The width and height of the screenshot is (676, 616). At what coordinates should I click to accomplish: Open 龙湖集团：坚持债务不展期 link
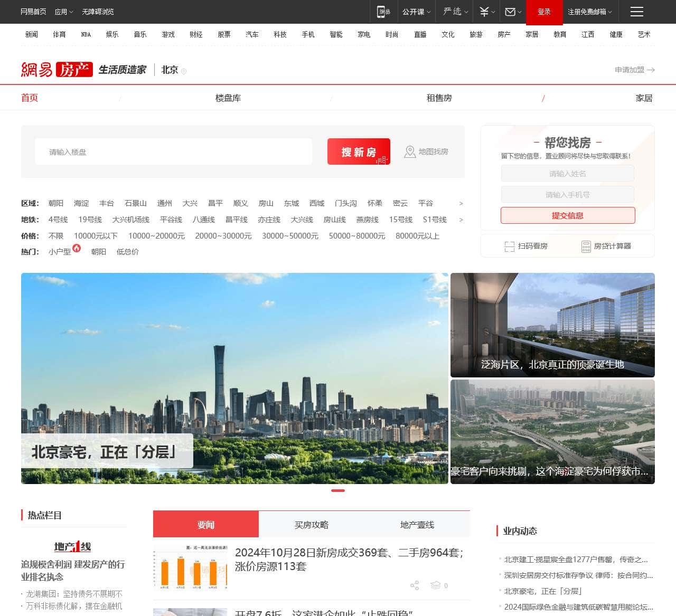pos(74,594)
